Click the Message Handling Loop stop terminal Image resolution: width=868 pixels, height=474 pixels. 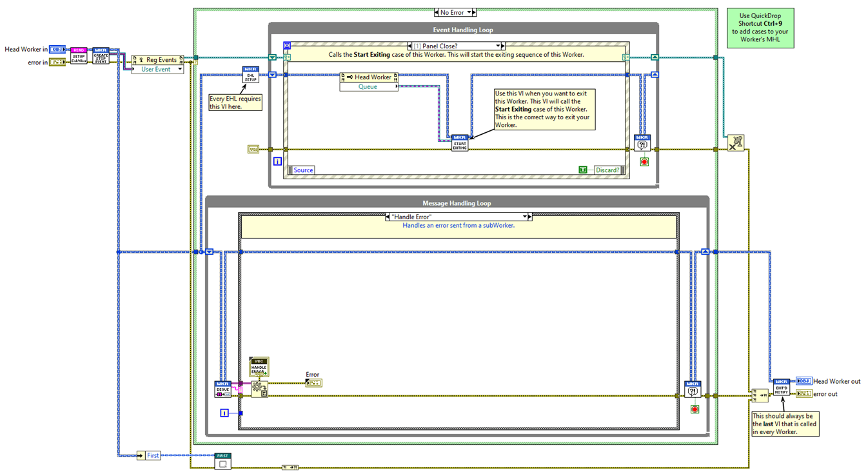coord(695,410)
